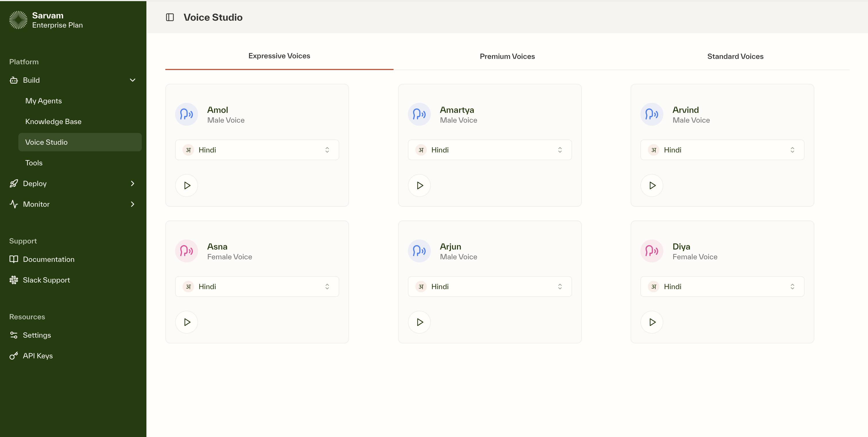Click Asna's Female Voice label

229,257
